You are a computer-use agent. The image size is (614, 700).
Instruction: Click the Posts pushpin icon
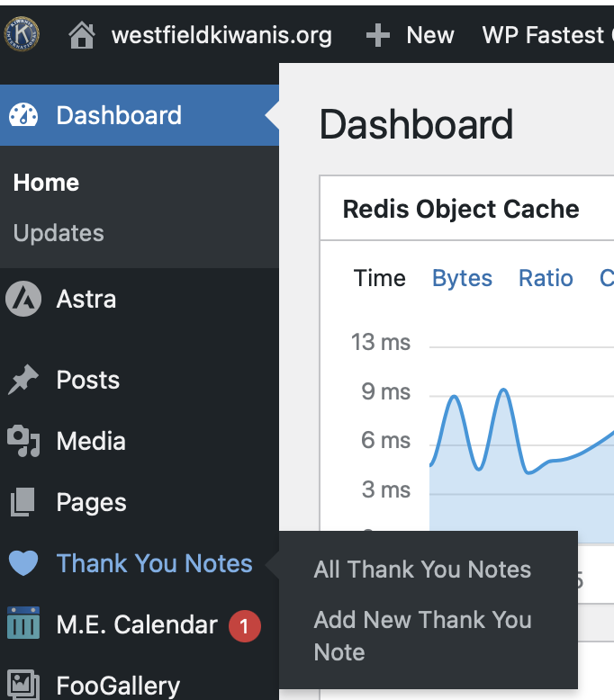click(23, 381)
